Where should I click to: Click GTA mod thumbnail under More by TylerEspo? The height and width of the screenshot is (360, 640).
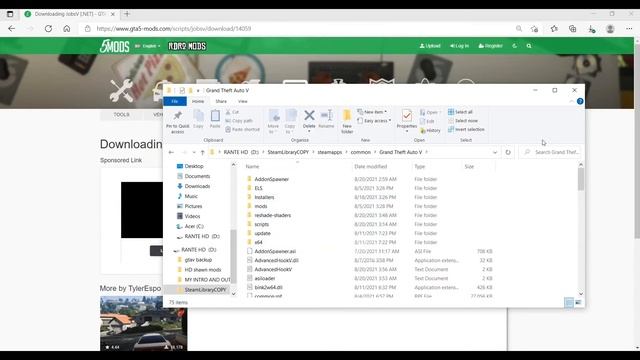144,324
